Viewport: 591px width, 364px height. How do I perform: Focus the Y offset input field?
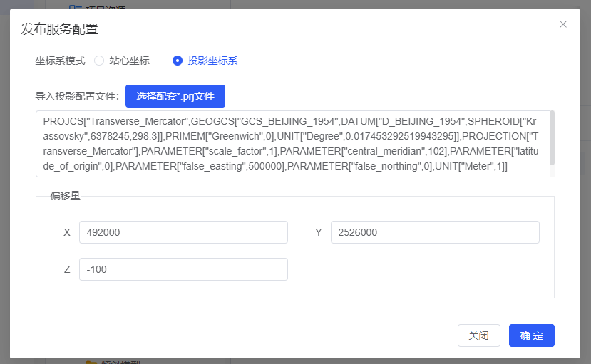pos(435,232)
